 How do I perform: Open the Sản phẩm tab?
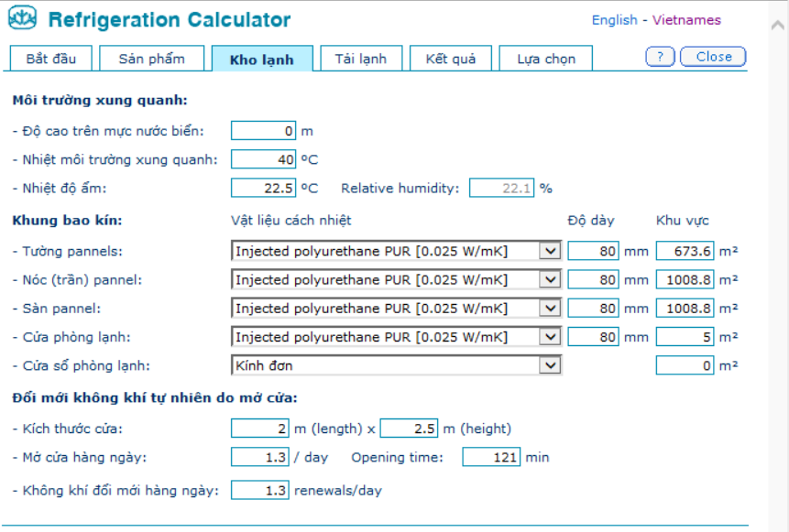(x=151, y=59)
